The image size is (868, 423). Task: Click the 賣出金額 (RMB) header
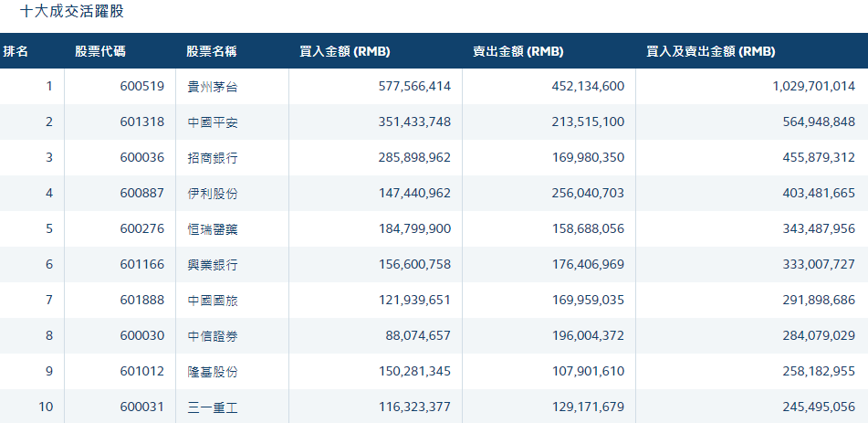tap(518, 51)
